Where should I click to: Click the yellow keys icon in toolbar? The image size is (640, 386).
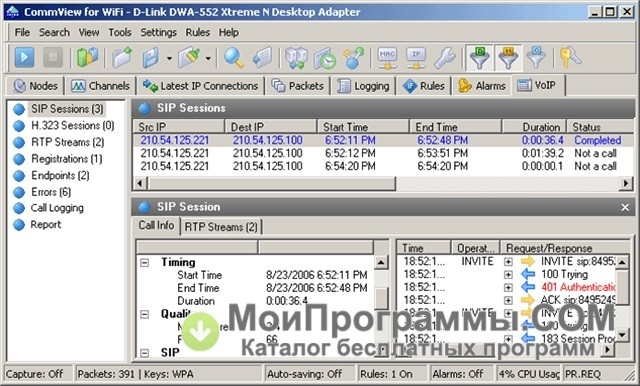click(x=570, y=58)
